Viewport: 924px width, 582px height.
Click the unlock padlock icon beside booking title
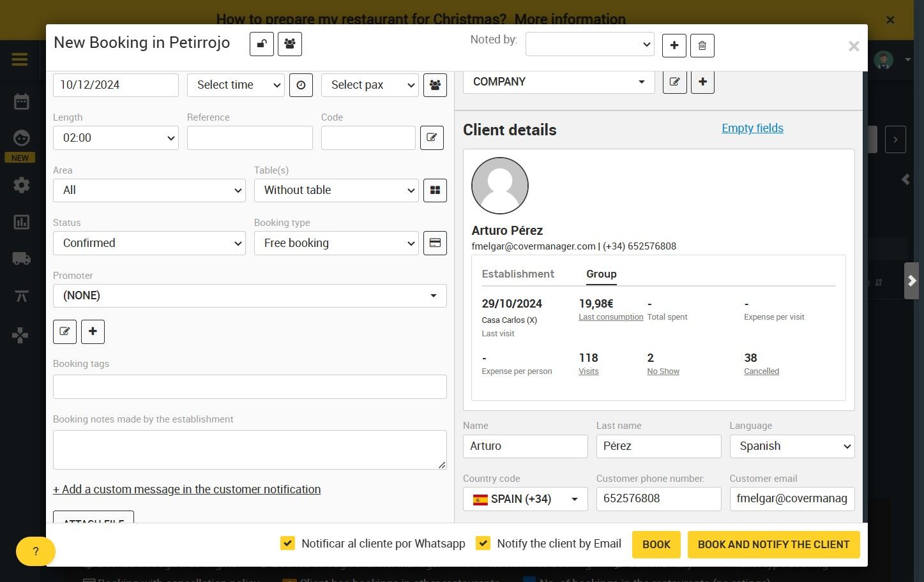click(x=262, y=44)
